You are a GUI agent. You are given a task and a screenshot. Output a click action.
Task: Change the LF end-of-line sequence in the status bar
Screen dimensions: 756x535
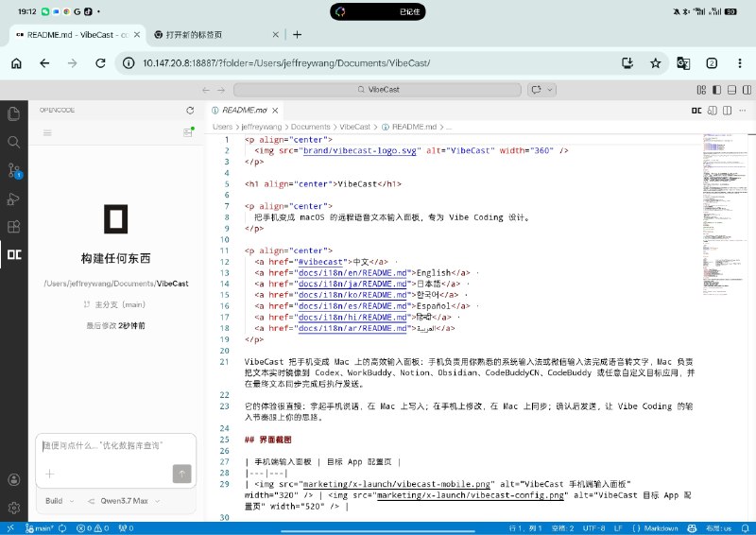(618, 528)
